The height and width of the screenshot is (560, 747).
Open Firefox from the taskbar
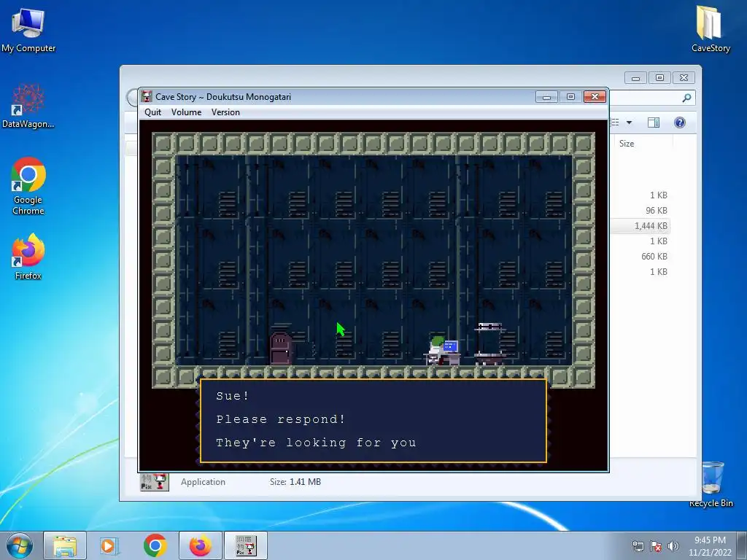201,545
